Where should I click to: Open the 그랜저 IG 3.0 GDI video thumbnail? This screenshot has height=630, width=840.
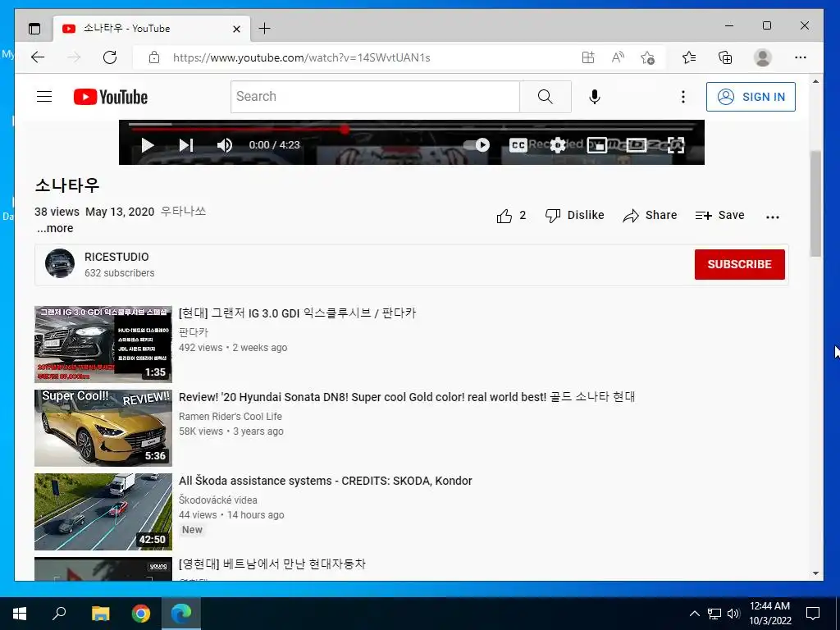(x=103, y=344)
